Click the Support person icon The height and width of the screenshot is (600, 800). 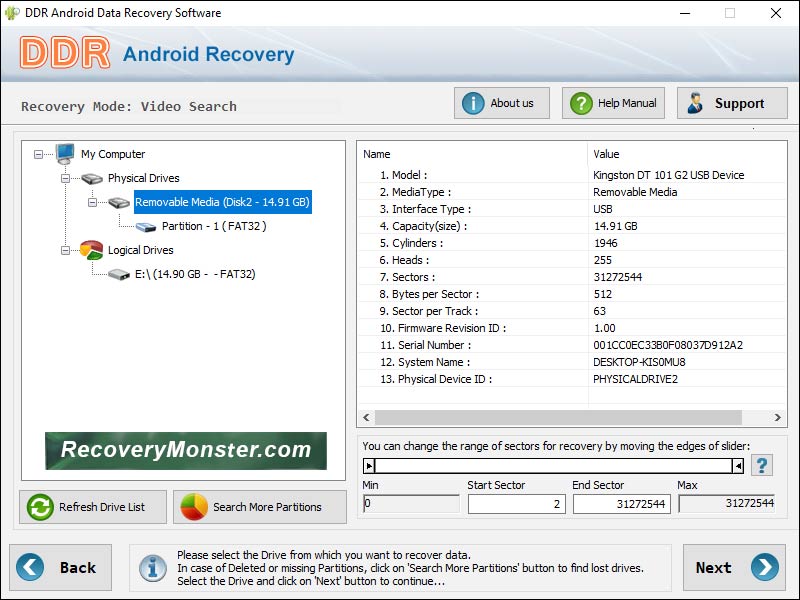coord(696,102)
